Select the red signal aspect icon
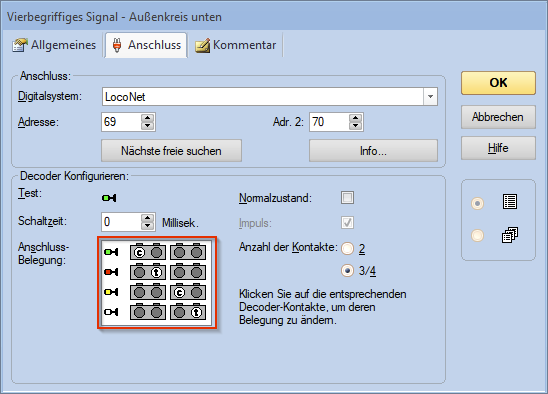 [x=111, y=272]
